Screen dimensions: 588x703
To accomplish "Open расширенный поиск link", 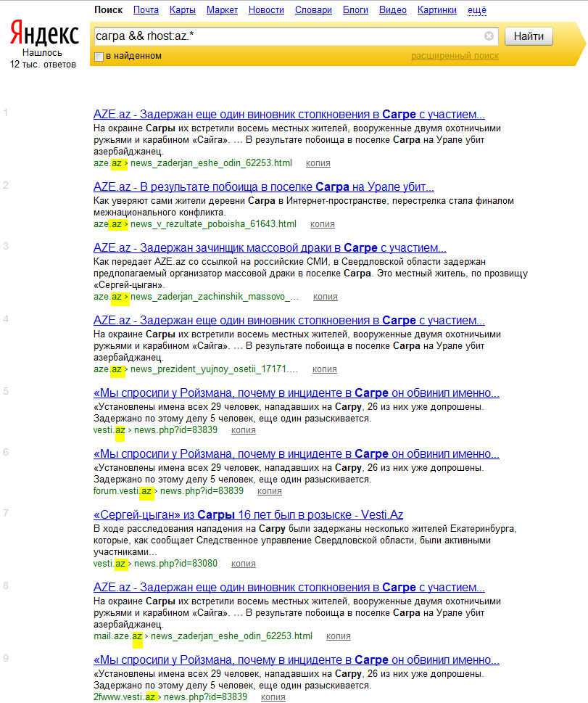I will click(x=455, y=56).
